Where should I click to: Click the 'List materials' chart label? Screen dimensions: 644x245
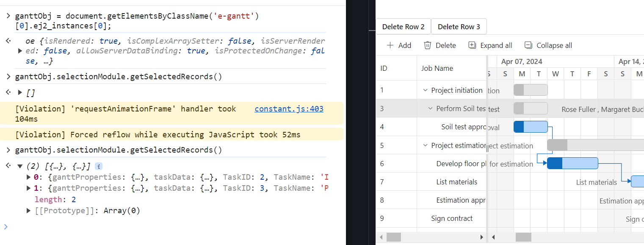coord(596,182)
